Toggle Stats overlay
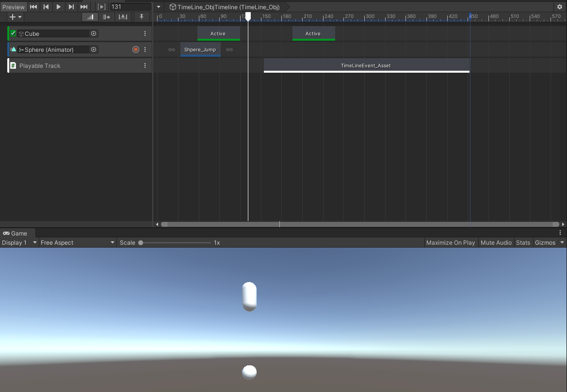Screen dimensions: 567x392 click(x=523, y=242)
